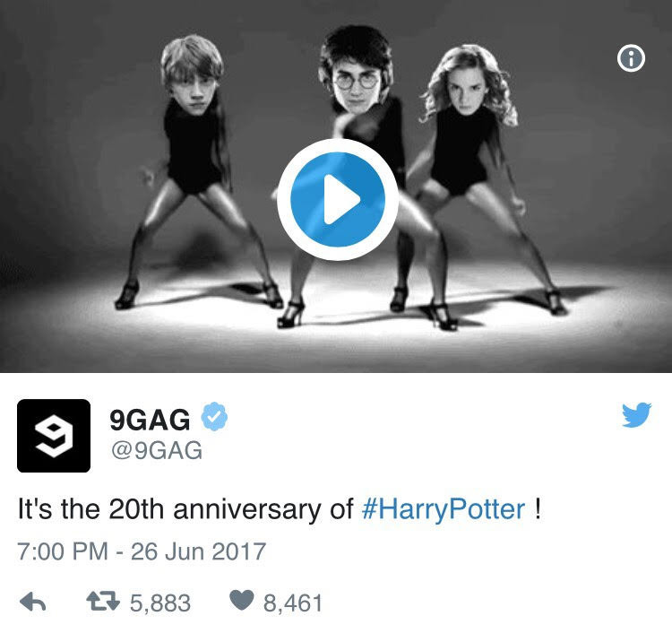View the 5,883 retweets count
This screenshot has width=672, height=642.
click(160, 603)
